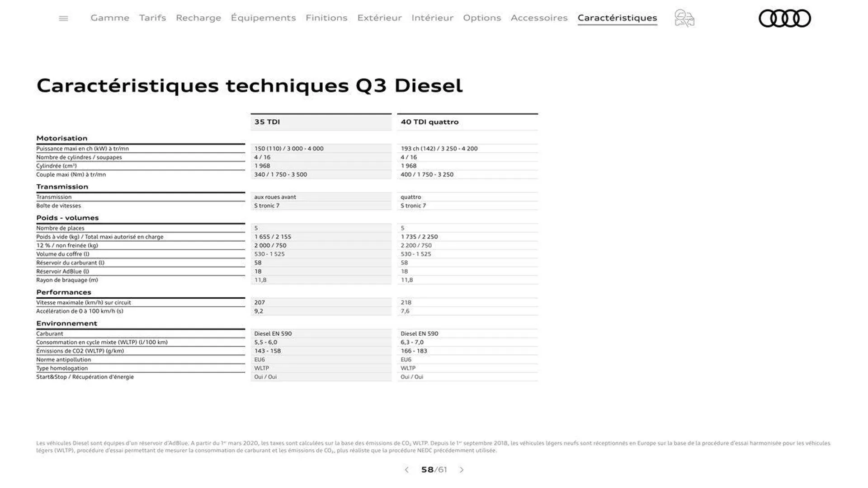Switch to the Recharge tab
The width and height of the screenshot is (868, 488).
coord(198,18)
